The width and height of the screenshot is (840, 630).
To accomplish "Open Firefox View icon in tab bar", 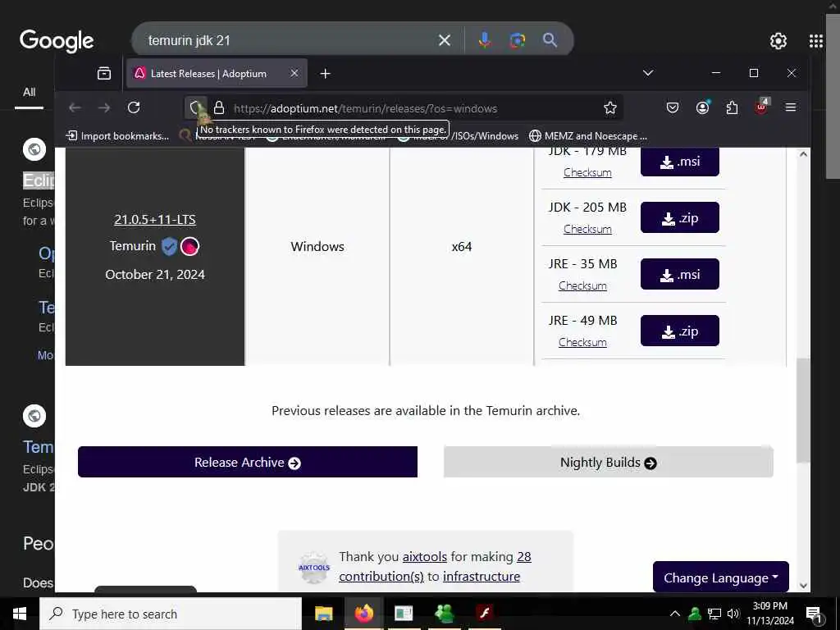I will tap(104, 73).
